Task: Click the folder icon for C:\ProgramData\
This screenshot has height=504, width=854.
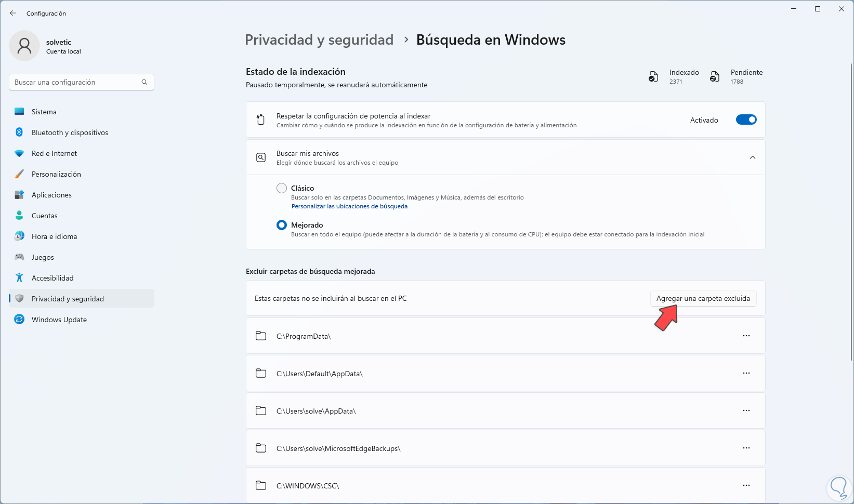Action: click(261, 336)
